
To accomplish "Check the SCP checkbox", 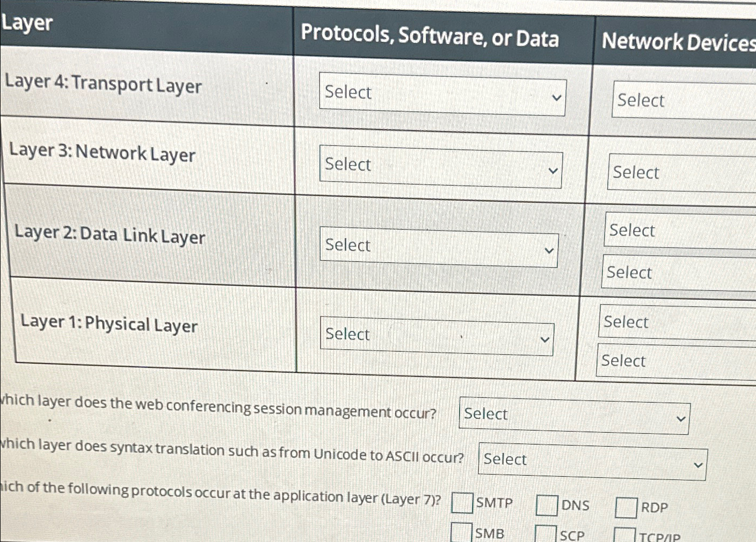I will pos(546,533).
